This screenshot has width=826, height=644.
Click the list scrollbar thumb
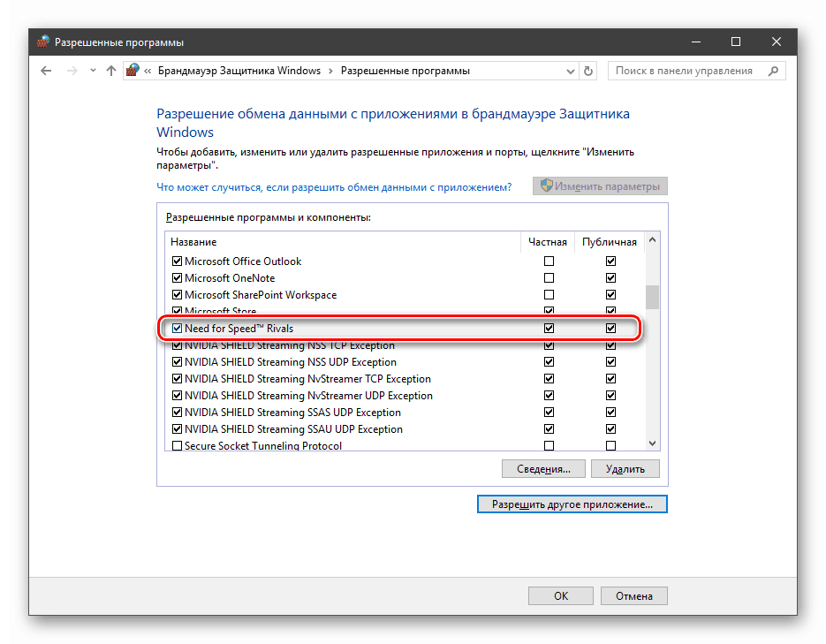tap(652, 298)
